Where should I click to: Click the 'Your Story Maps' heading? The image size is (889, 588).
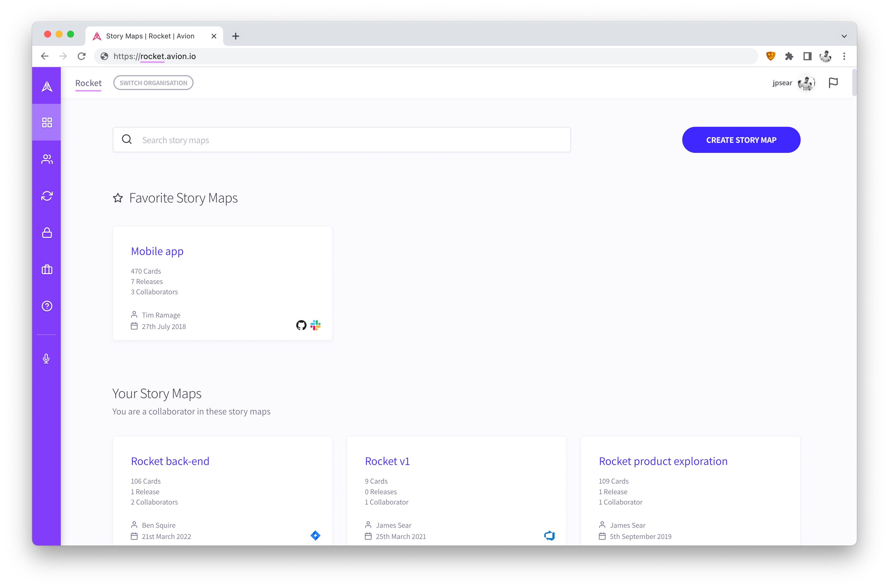click(x=157, y=393)
